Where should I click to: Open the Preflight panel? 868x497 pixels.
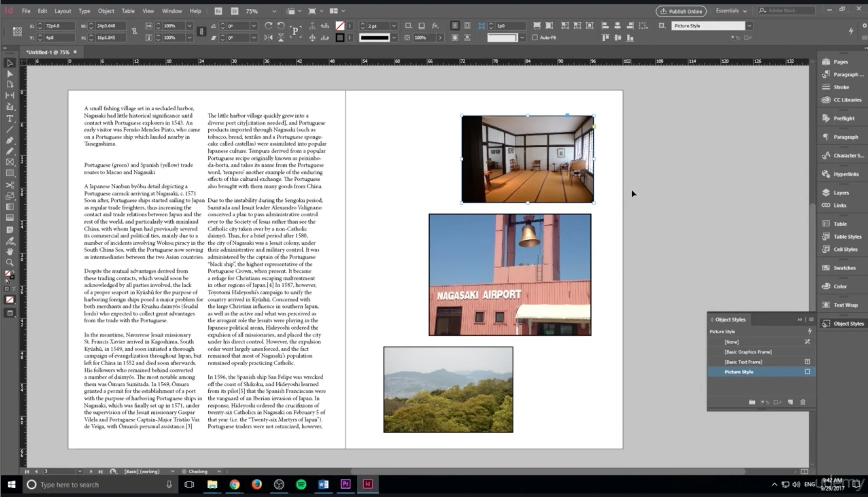(842, 118)
